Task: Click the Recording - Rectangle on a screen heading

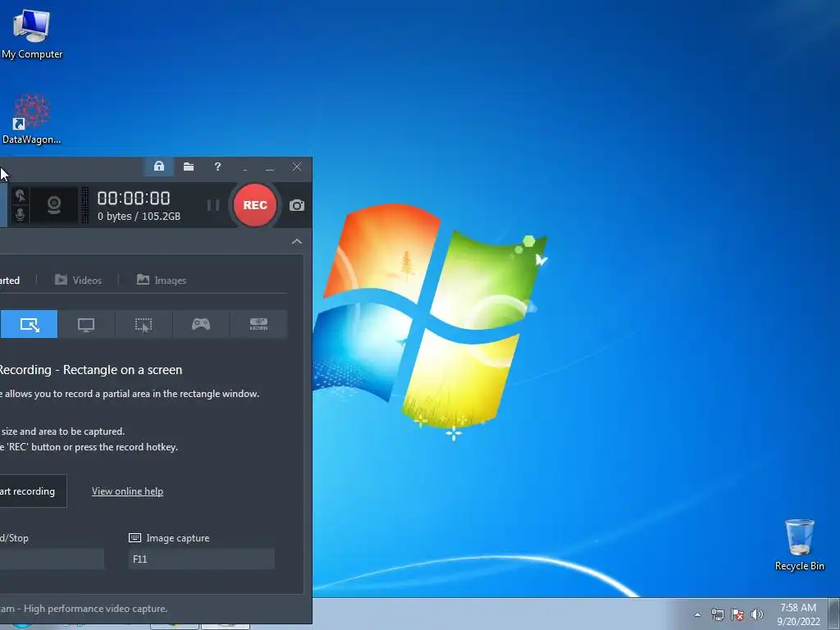Action: click(91, 370)
